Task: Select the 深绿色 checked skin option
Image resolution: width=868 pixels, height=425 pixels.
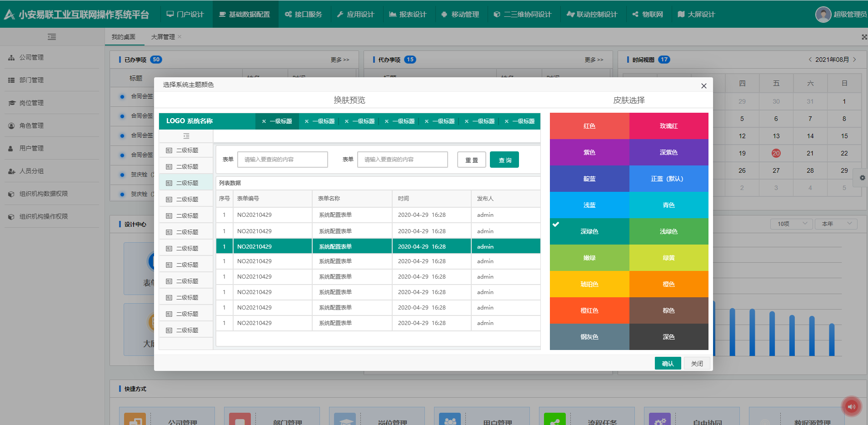Action: (x=589, y=231)
